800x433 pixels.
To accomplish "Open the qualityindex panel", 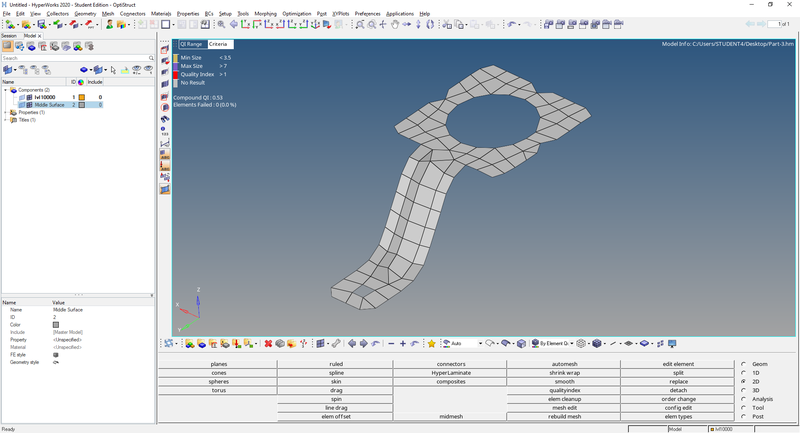I will [564, 390].
